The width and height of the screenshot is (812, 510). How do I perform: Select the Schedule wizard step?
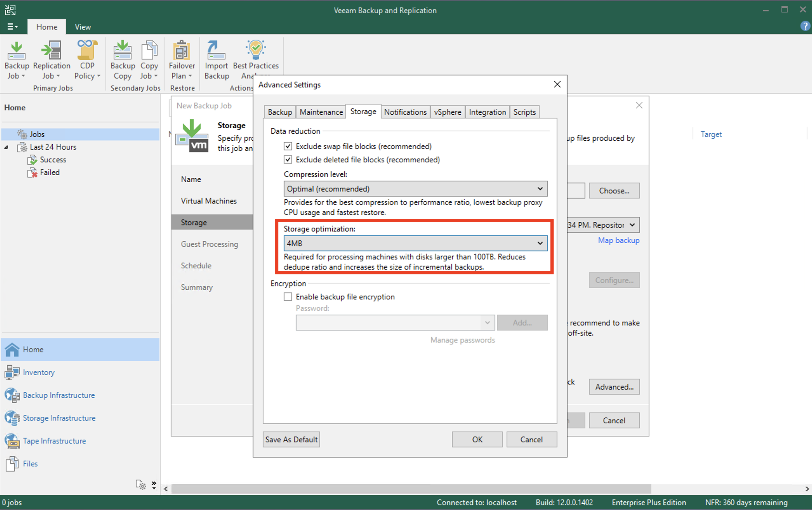196,265
